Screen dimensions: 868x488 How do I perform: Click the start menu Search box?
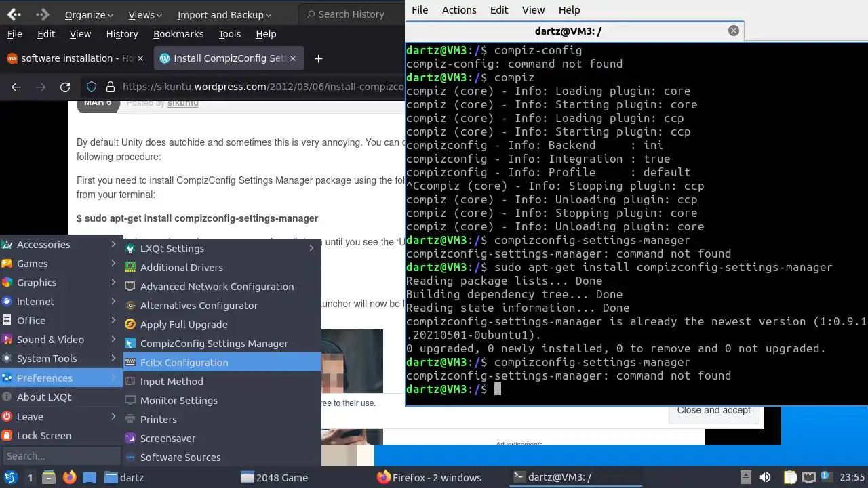pyautogui.click(x=61, y=455)
